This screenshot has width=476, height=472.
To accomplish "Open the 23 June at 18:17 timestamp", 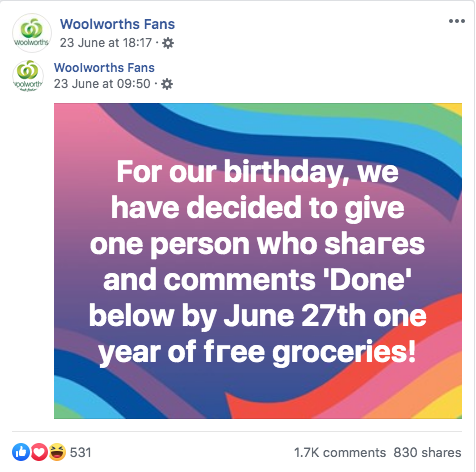I will [x=106, y=43].
